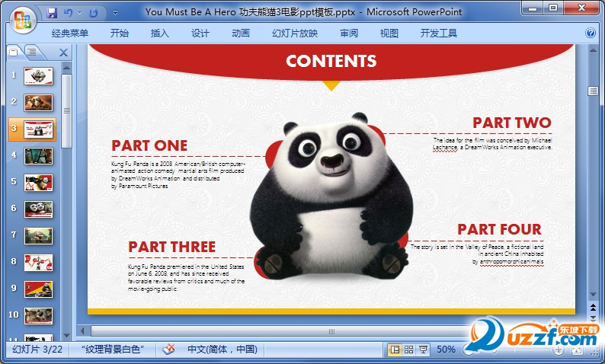Click main editor vertical scroll up arrow
The width and height of the screenshot is (605, 364).
pos(593,49)
